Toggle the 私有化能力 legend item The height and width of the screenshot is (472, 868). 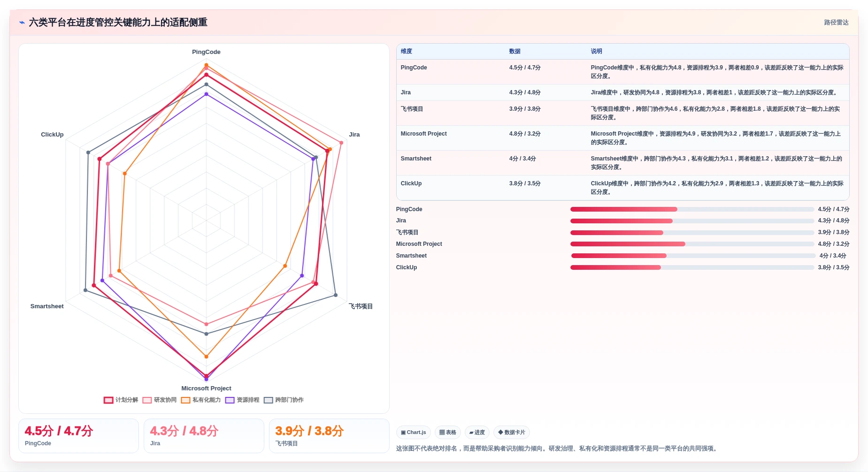coord(201,400)
